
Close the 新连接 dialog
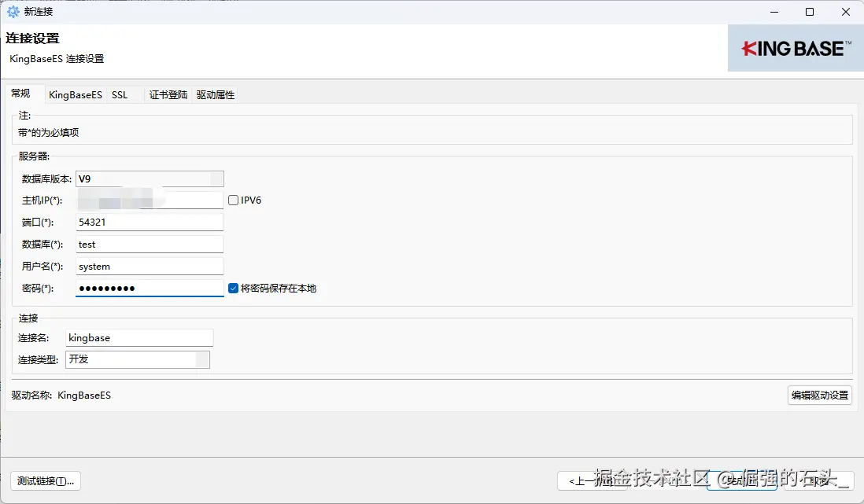846,12
